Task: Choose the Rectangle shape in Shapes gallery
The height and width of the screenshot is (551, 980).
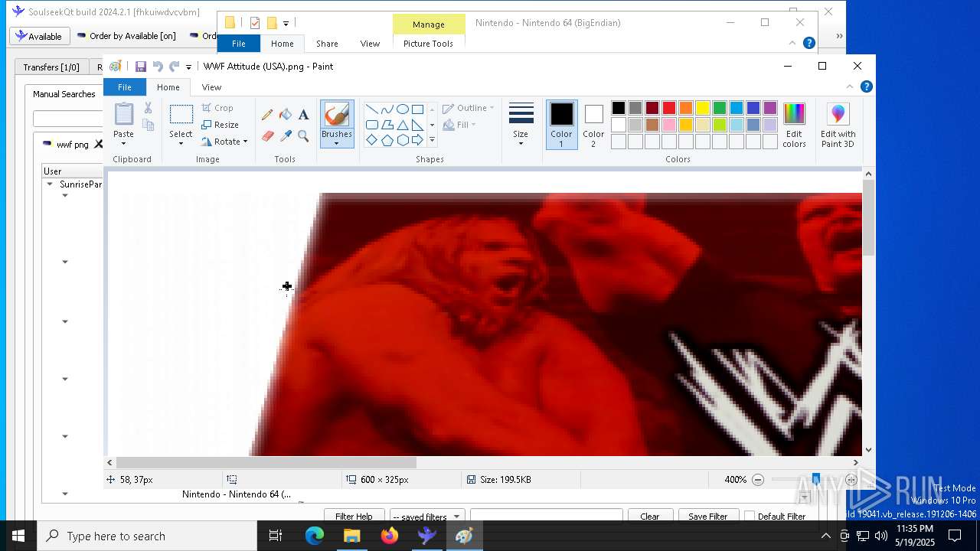Action: pyautogui.click(x=417, y=109)
